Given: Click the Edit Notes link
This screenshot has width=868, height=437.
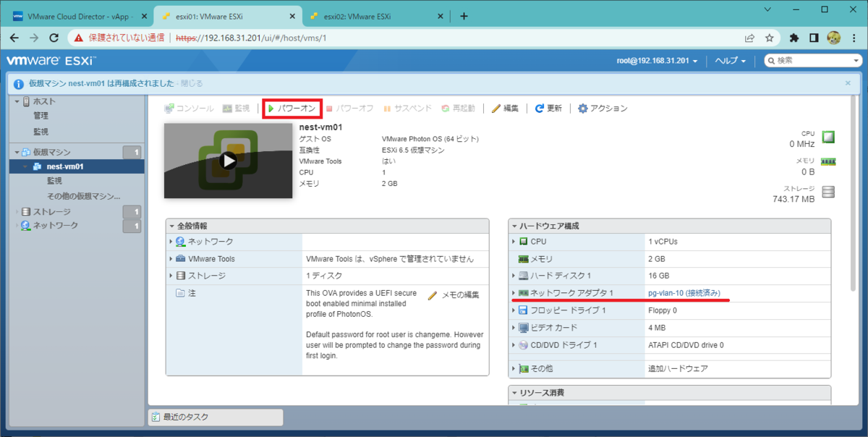Looking at the screenshot, I should (454, 294).
